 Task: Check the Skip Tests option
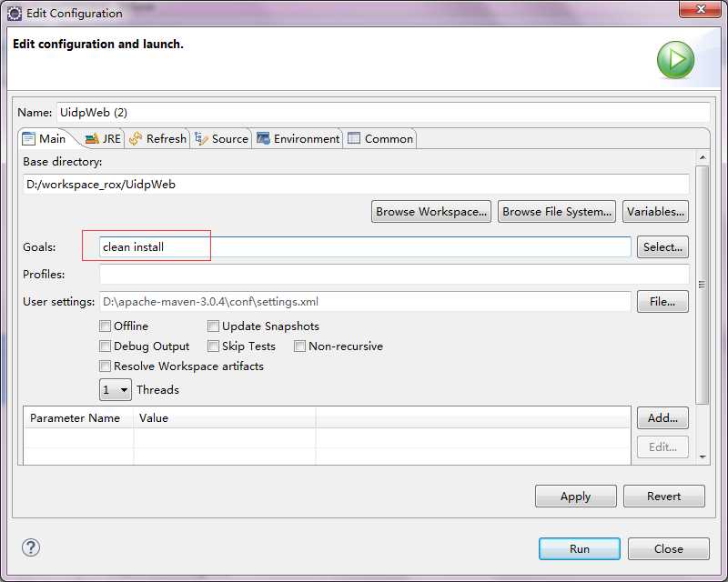coord(214,346)
